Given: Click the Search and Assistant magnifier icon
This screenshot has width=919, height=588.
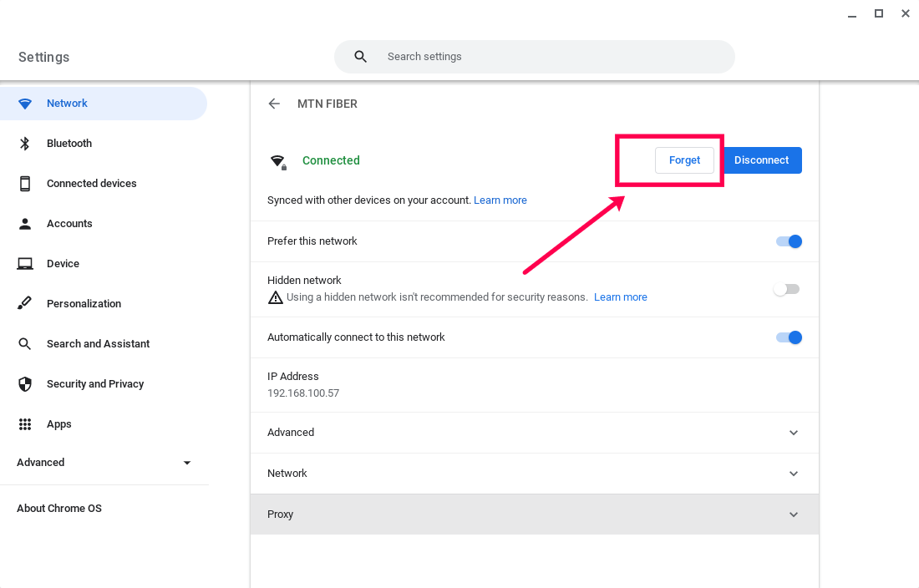Looking at the screenshot, I should coord(24,344).
